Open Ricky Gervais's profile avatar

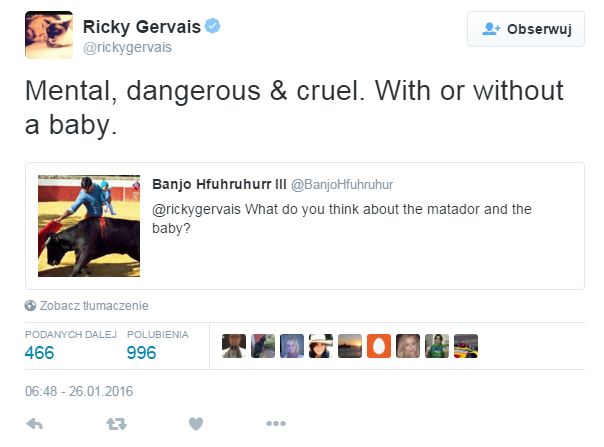(x=49, y=35)
